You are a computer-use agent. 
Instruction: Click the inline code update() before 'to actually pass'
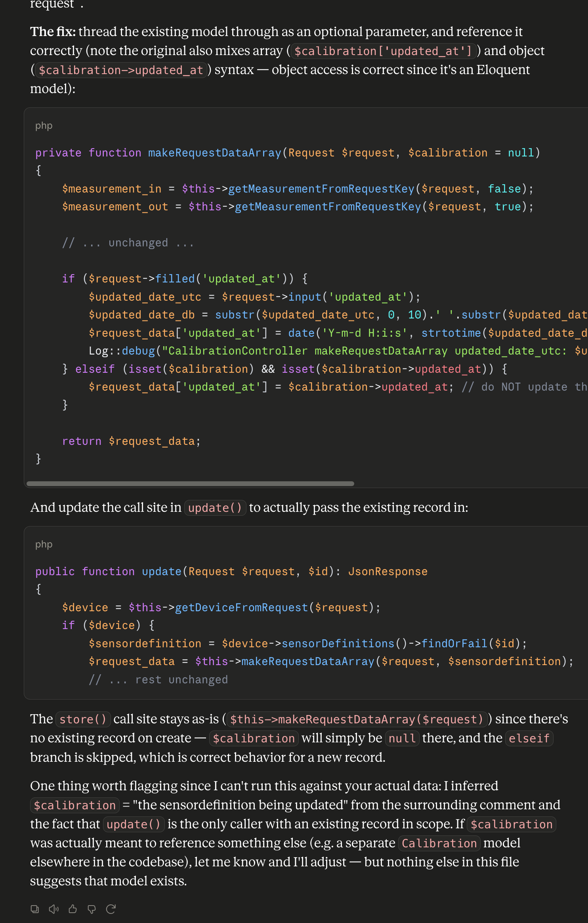tap(215, 508)
